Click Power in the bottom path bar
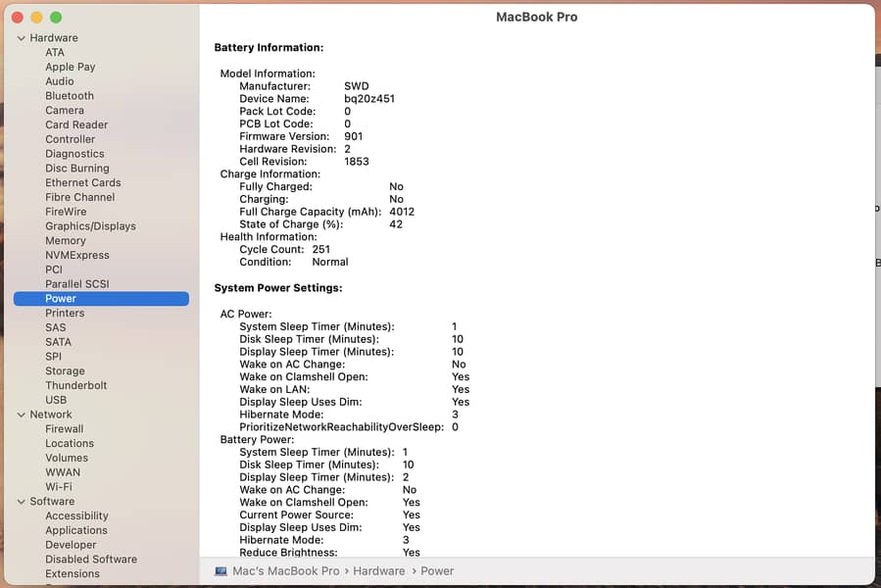The width and height of the screenshot is (881, 588). tap(437, 571)
